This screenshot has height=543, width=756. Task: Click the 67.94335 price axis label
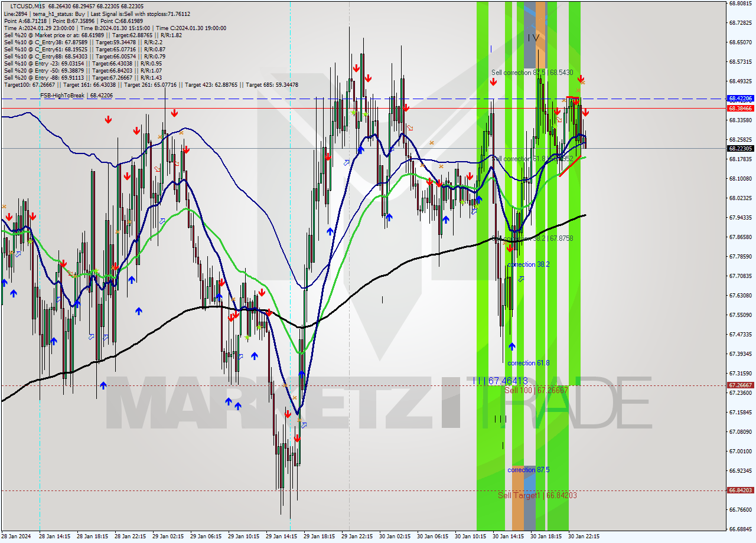(x=741, y=217)
